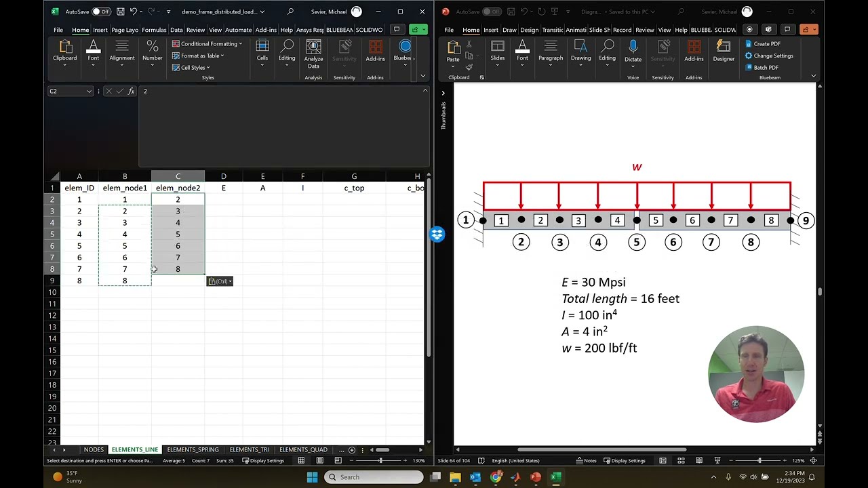
Task: Open the Cell Styles dropdown
Action: (x=191, y=67)
